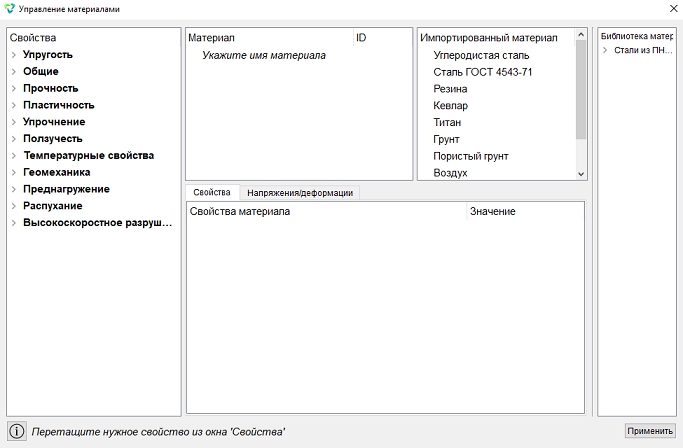Expand the Ползучесть properties group

(x=14, y=139)
